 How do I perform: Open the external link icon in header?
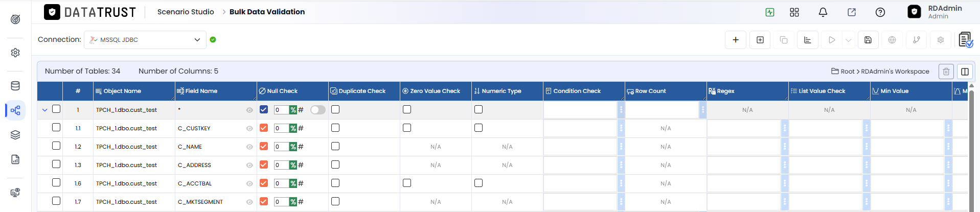pos(851,12)
